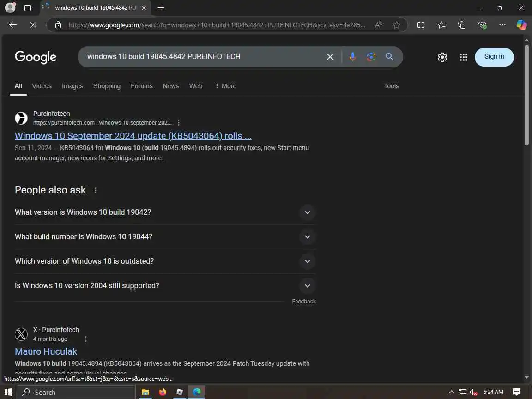
Task: Open the Mauro Huculak X post link
Action: coord(46,351)
